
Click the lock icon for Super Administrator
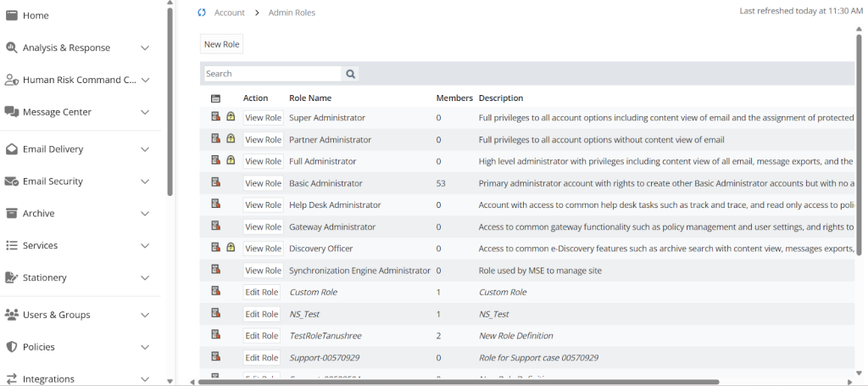(231, 116)
